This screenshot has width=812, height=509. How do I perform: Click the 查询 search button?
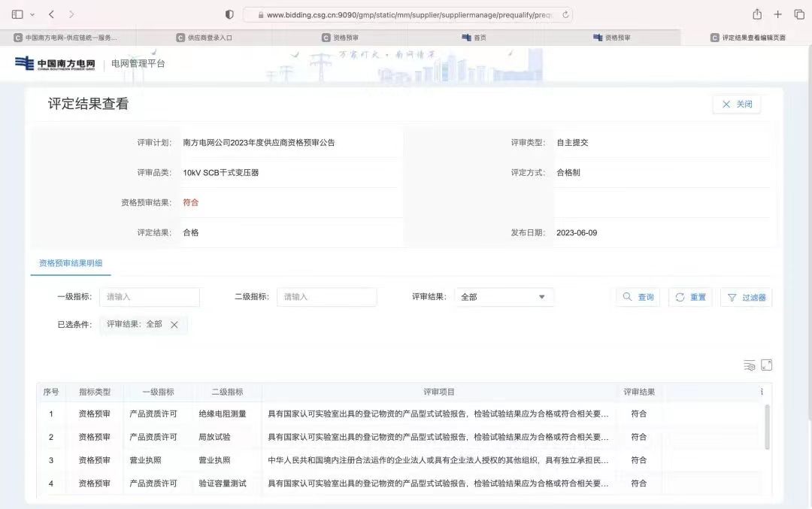coord(638,297)
